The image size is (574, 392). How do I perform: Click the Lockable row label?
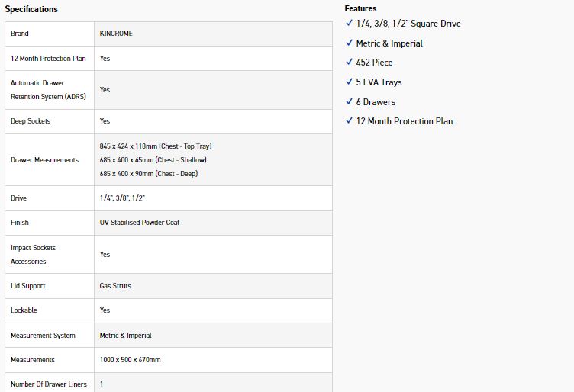(x=24, y=310)
